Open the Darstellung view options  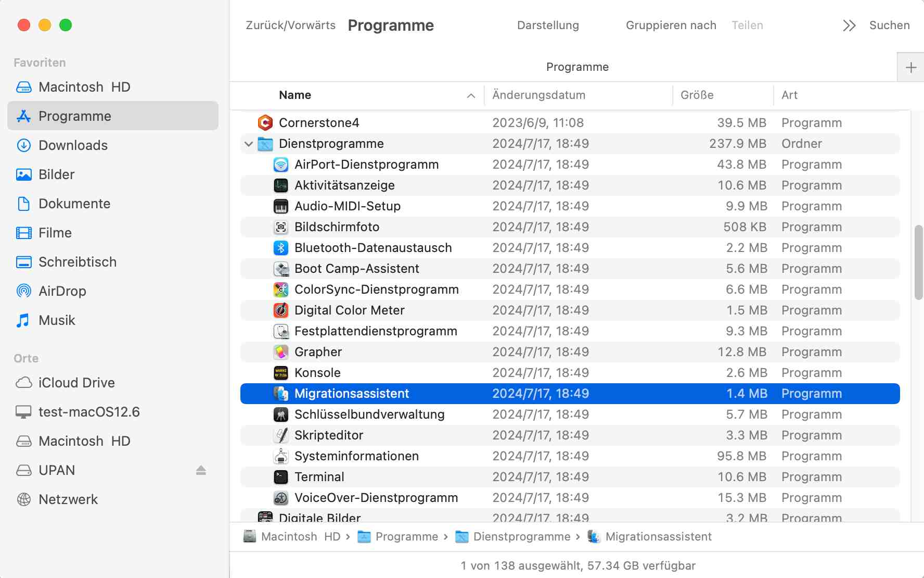(x=548, y=26)
